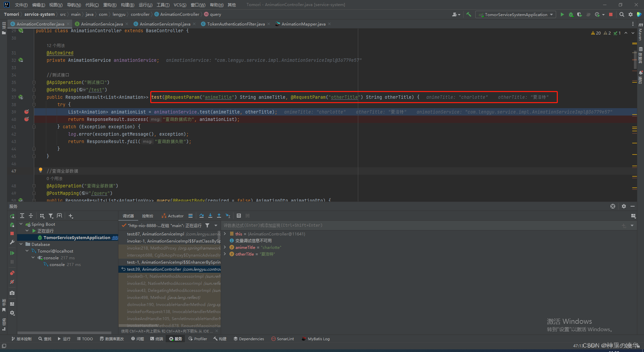Click Filter funnel icon in Services toolbar
The height and width of the screenshot is (352, 644).
[x=51, y=216]
